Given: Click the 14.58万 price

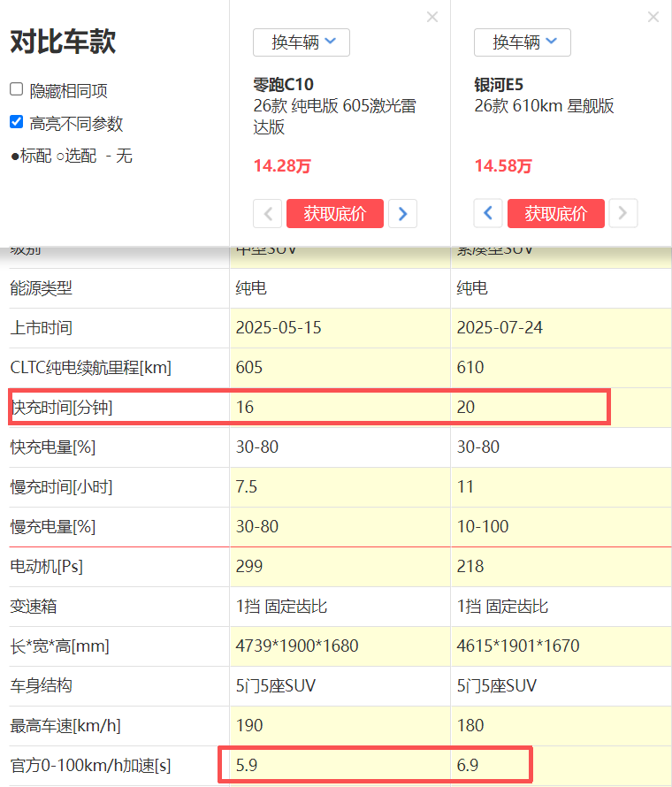Looking at the screenshot, I should (503, 166).
